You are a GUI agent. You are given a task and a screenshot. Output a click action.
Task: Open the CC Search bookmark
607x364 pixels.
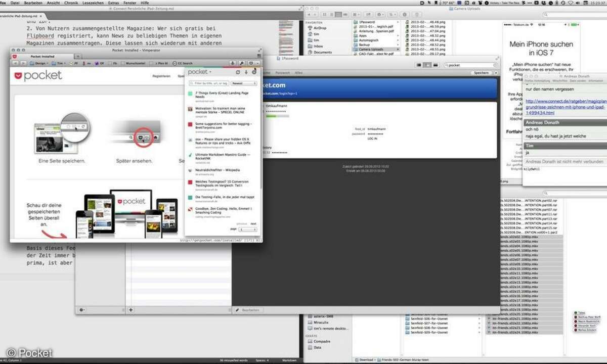182,63
